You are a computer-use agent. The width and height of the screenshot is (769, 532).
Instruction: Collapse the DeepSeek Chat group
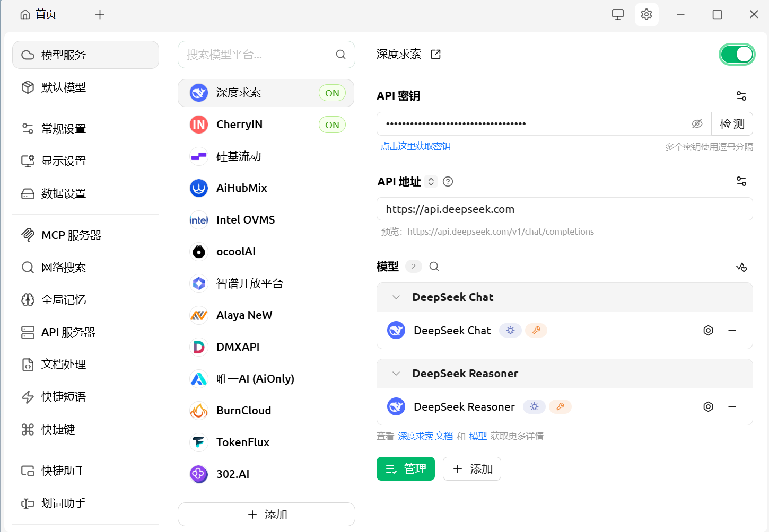(x=396, y=297)
